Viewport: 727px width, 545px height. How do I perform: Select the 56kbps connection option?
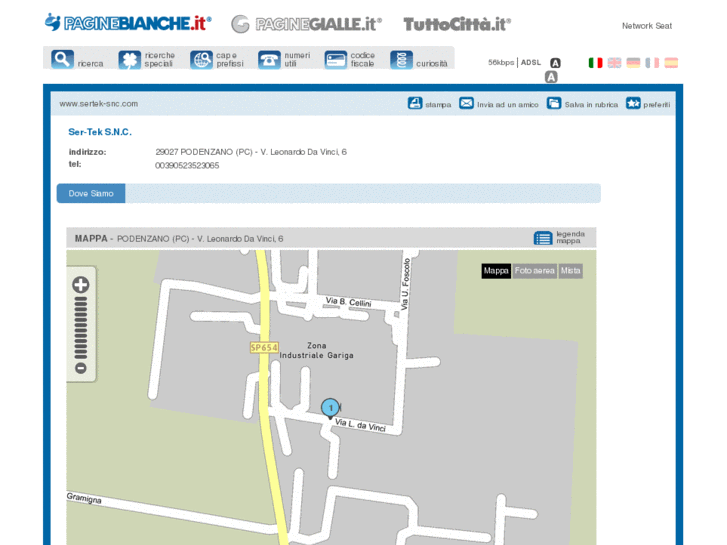[501, 63]
